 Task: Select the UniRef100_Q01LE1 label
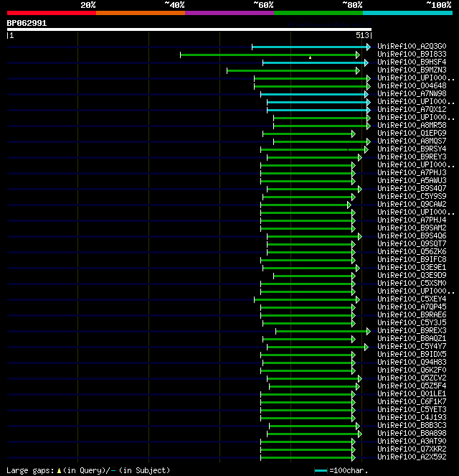(x=412, y=393)
